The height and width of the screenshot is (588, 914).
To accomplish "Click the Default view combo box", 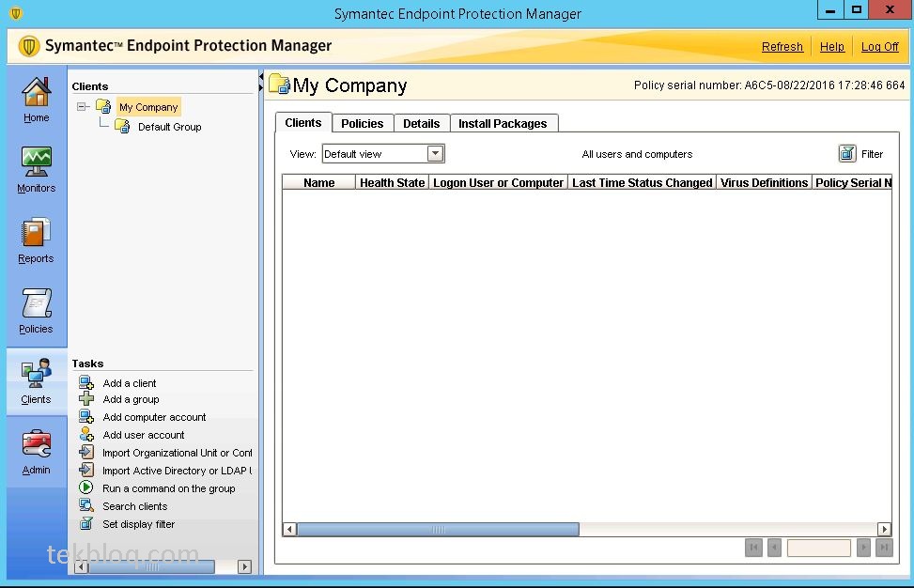I will pyautogui.click(x=383, y=153).
